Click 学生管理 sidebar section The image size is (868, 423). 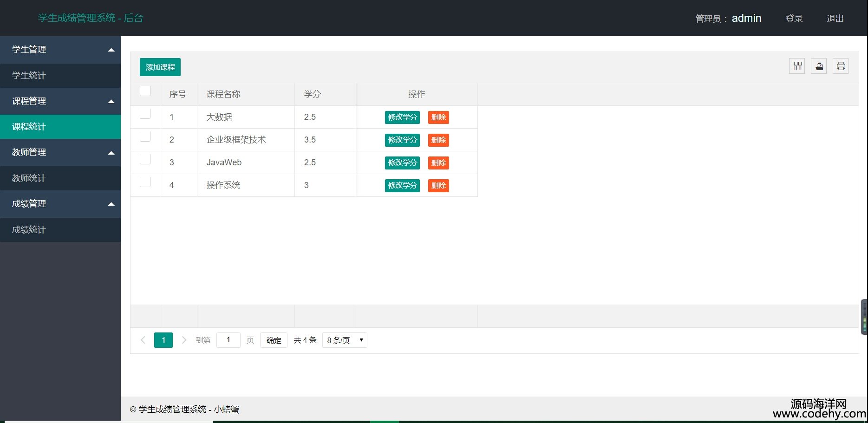pyautogui.click(x=60, y=49)
